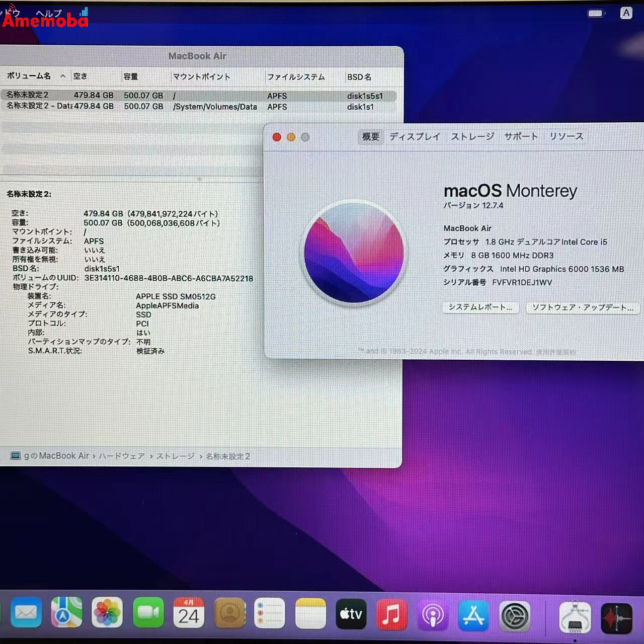
Task: Open the Apple TV app
Action: coord(351,614)
